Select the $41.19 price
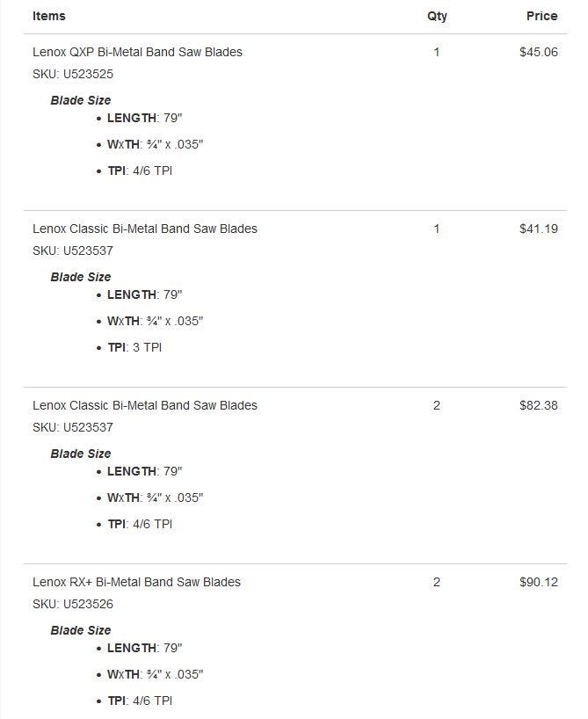The height and width of the screenshot is (719, 588). click(539, 229)
